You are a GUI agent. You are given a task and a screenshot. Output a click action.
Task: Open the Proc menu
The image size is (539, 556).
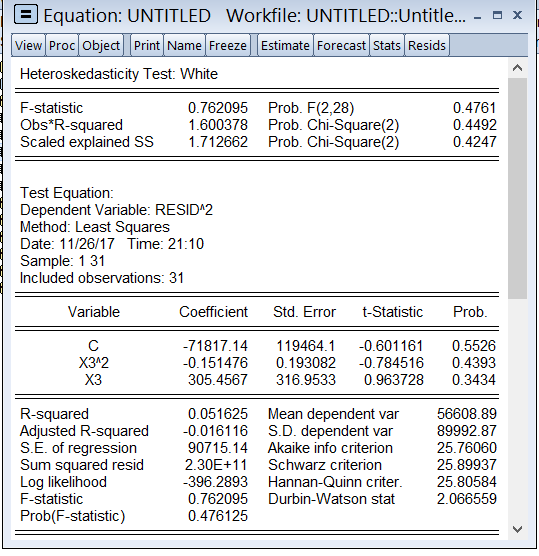tap(62, 45)
